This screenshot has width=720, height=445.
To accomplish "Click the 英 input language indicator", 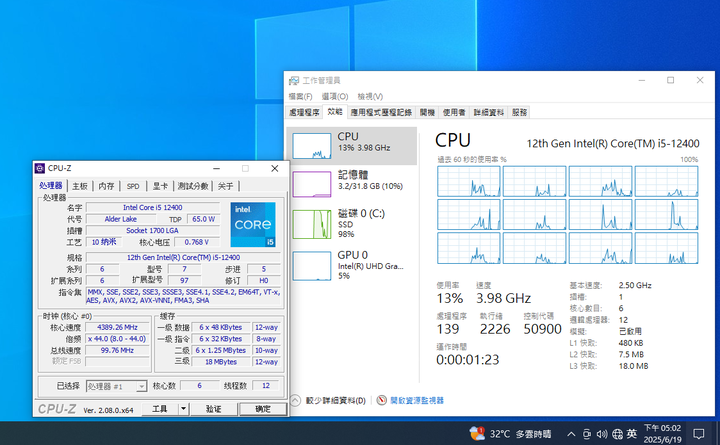I will [632, 434].
